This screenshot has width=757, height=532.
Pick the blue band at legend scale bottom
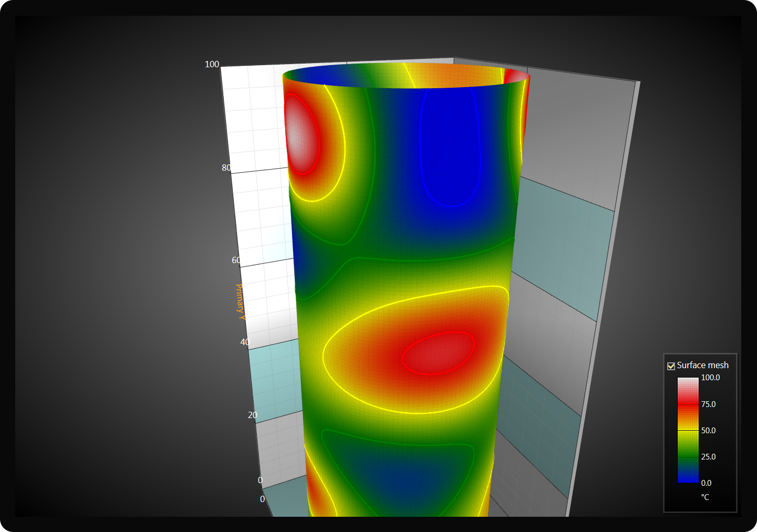[688, 477]
